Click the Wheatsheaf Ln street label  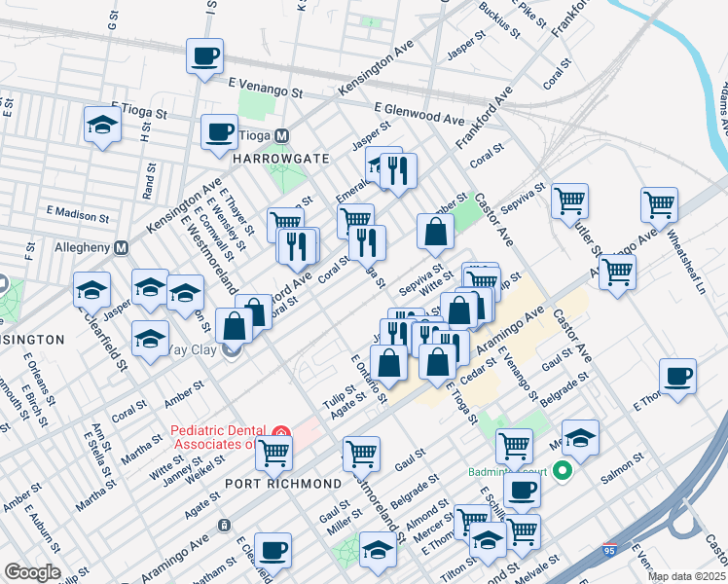pyautogui.click(x=686, y=262)
